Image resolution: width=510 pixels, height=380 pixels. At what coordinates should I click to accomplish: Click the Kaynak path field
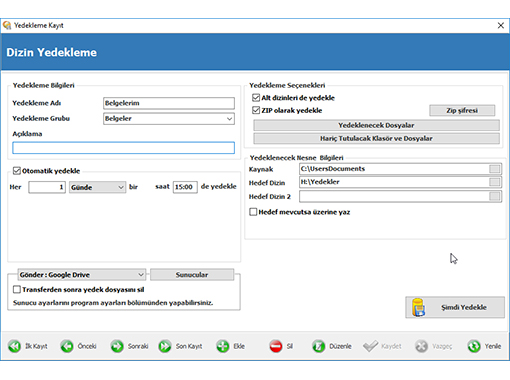click(x=394, y=169)
